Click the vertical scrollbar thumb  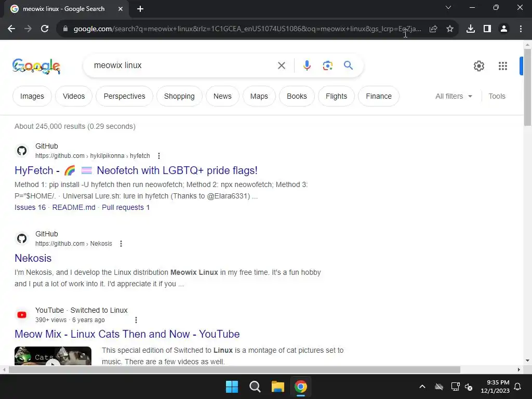click(528, 87)
